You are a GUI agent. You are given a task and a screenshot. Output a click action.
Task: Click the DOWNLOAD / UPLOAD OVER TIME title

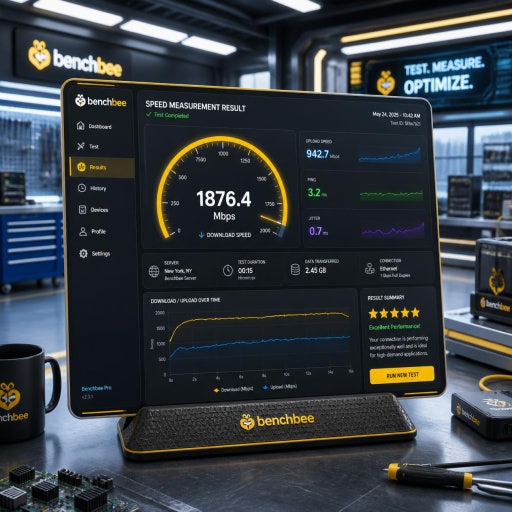(x=185, y=300)
